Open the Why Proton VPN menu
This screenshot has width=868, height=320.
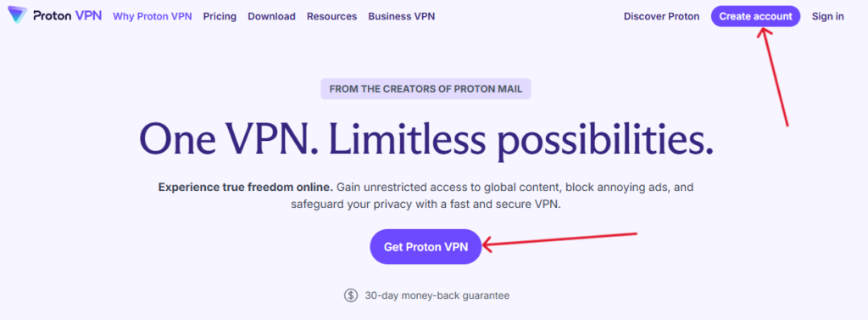point(153,16)
